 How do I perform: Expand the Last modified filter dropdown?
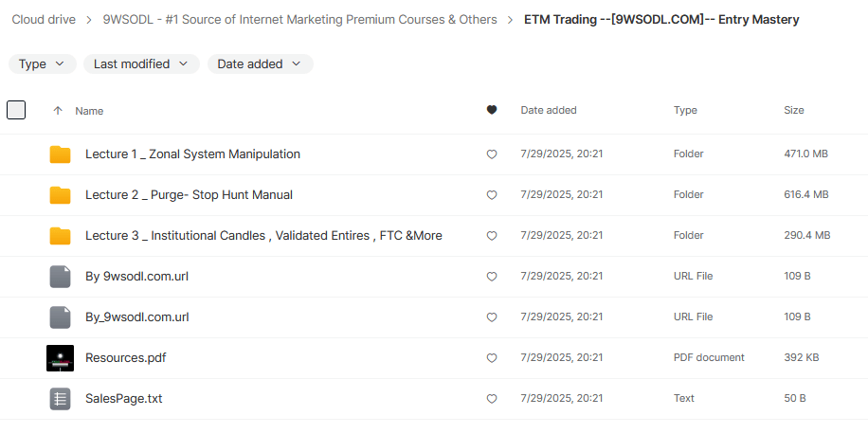tap(141, 64)
